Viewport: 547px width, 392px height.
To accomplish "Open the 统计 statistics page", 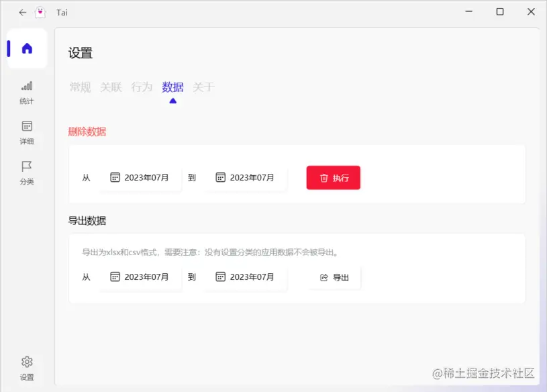I will (x=27, y=93).
